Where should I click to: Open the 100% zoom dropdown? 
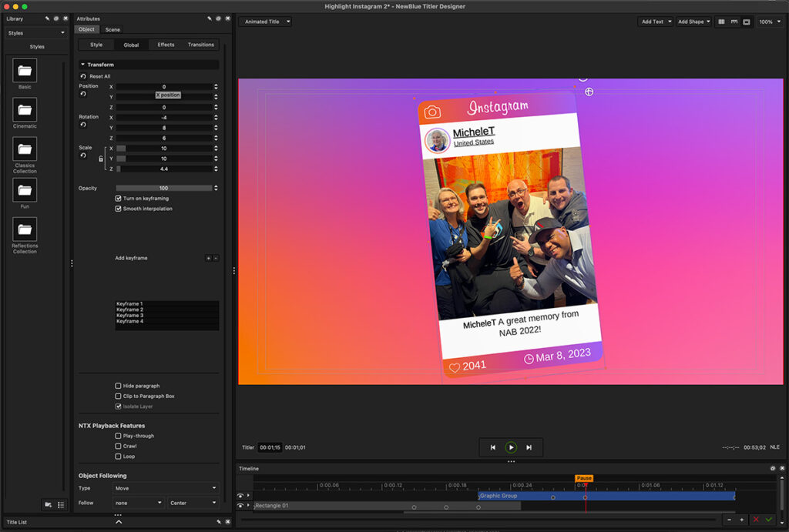tap(770, 22)
